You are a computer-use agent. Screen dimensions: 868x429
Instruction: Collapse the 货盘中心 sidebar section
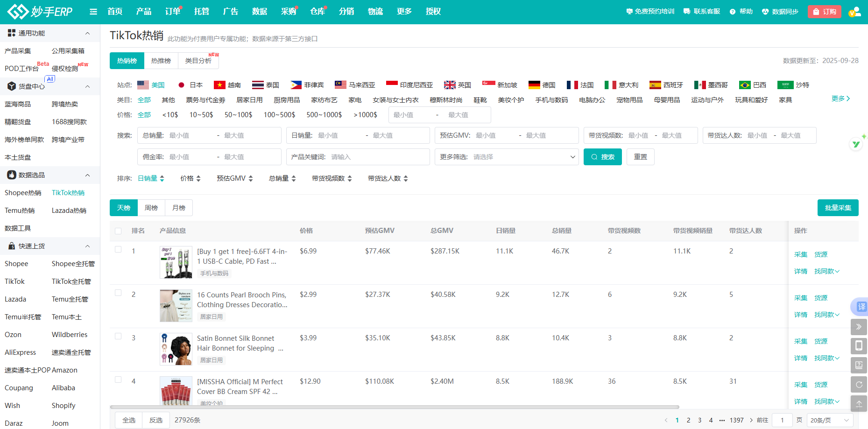point(87,86)
